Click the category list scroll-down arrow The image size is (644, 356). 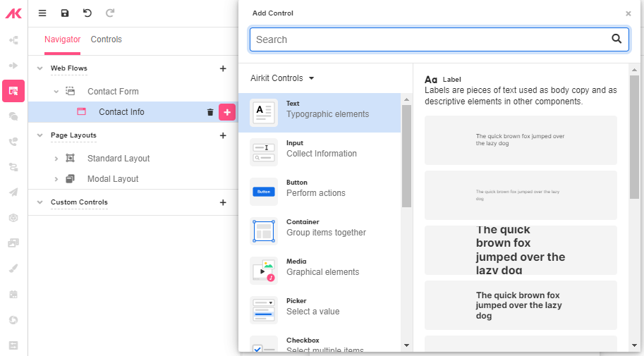click(x=406, y=345)
